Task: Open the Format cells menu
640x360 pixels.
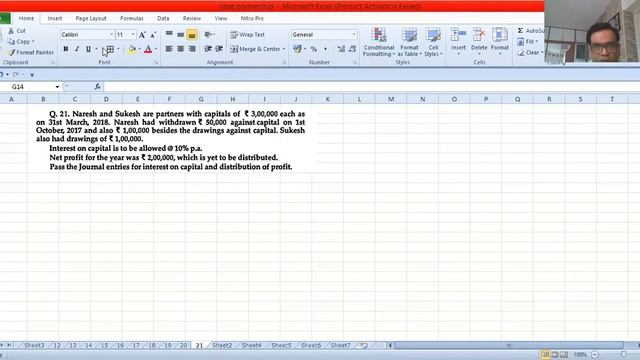Action: click(500, 42)
